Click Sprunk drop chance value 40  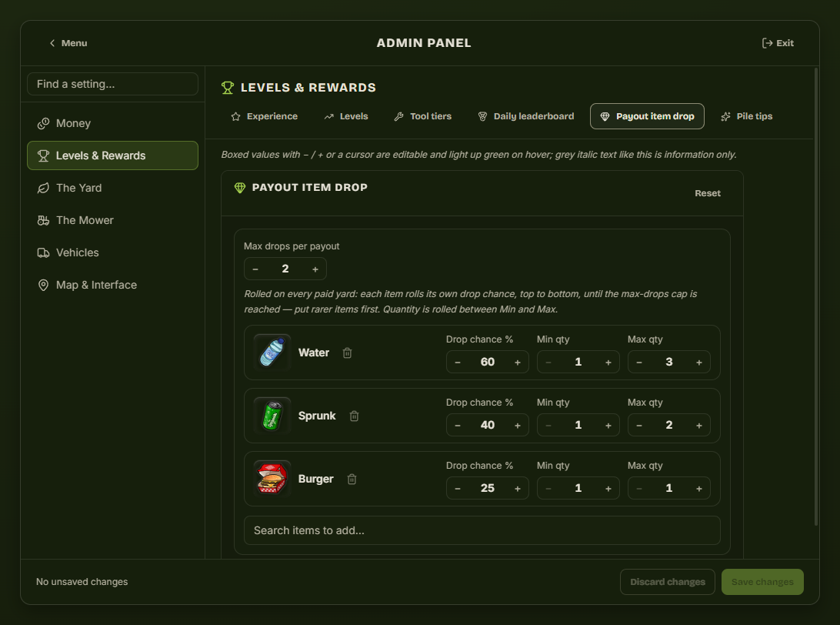(x=488, y=426)
